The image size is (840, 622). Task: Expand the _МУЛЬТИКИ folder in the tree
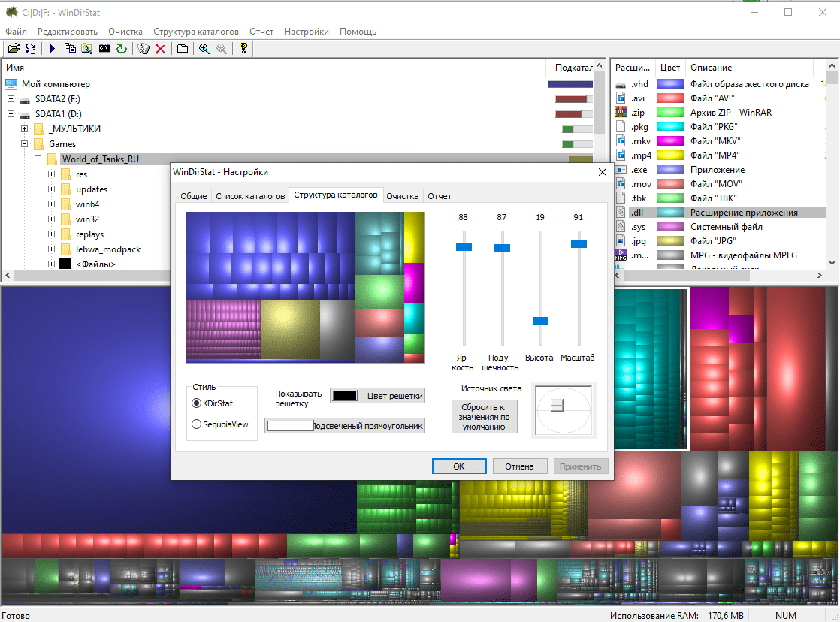pyautogui.click(x=25, y=129)
